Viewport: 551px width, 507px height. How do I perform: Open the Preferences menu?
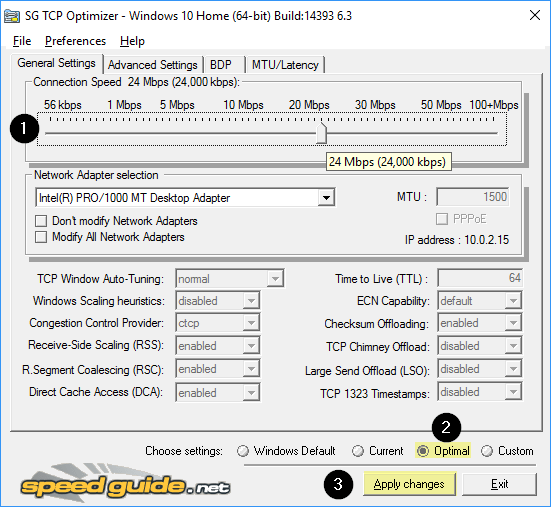[x=75, y=41]
